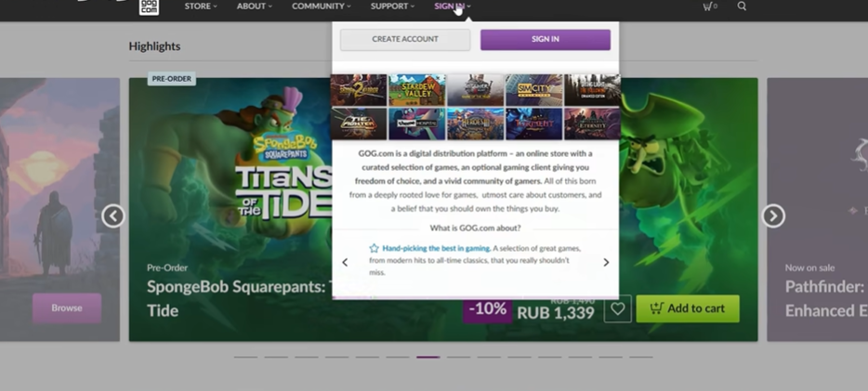868x391 pixels.
Task: Click the PRE-ORDER badge on banner
Action: click(172, 79)
